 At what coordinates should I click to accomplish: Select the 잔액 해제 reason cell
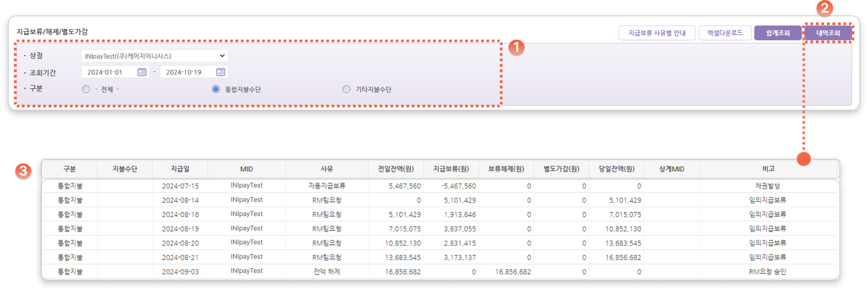click(327, 272)
